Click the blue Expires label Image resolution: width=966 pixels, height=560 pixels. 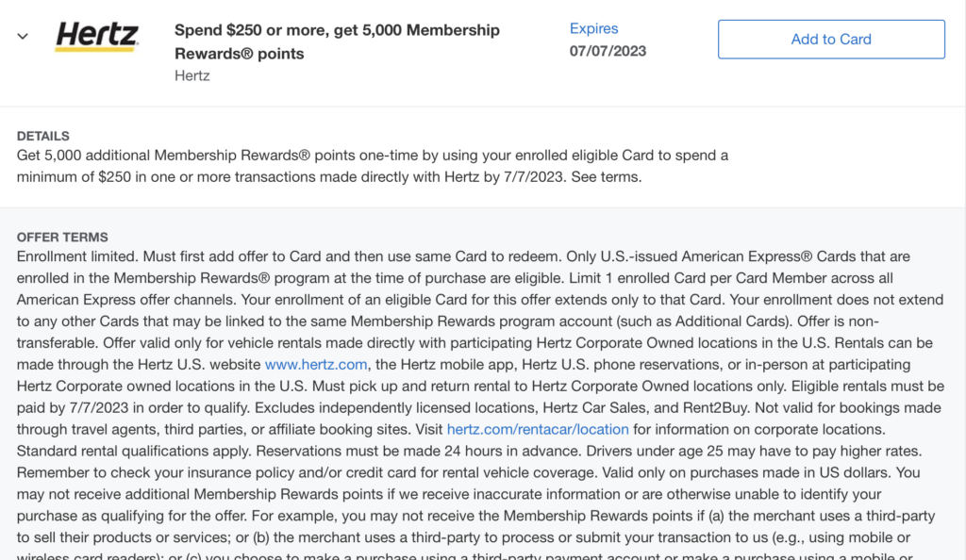point(594,29)
